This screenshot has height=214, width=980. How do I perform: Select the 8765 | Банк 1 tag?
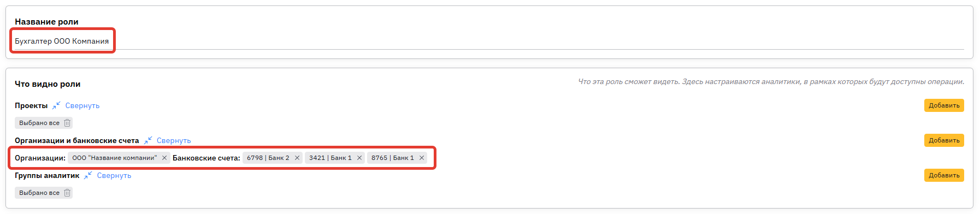392,158
